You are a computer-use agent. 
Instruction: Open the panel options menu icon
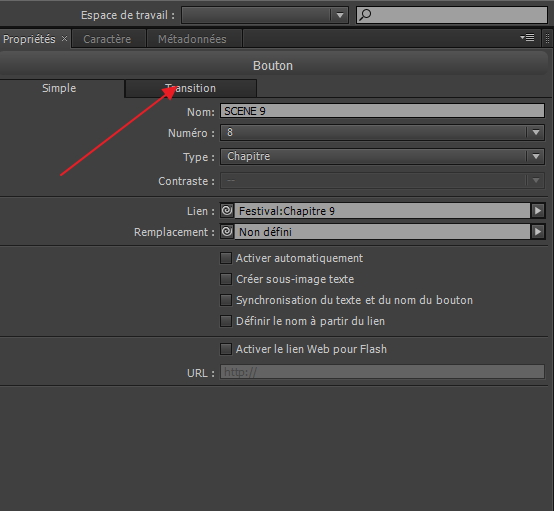pos(527,37)
